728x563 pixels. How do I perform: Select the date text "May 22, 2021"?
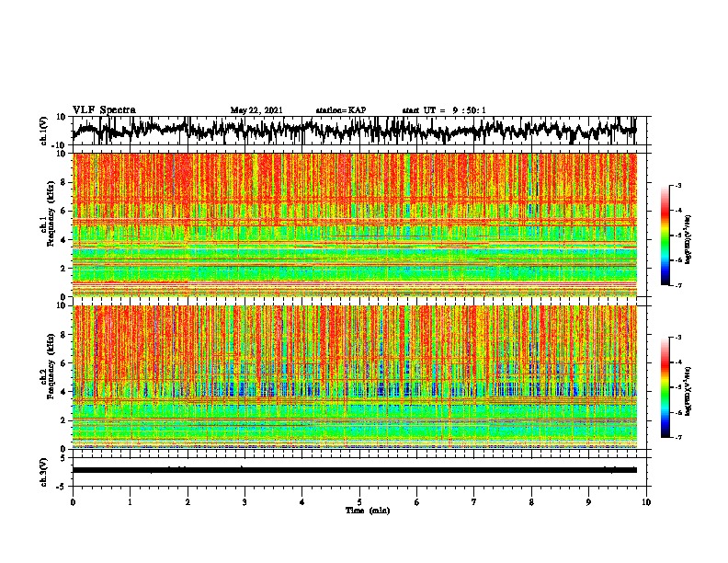(256, 110)
